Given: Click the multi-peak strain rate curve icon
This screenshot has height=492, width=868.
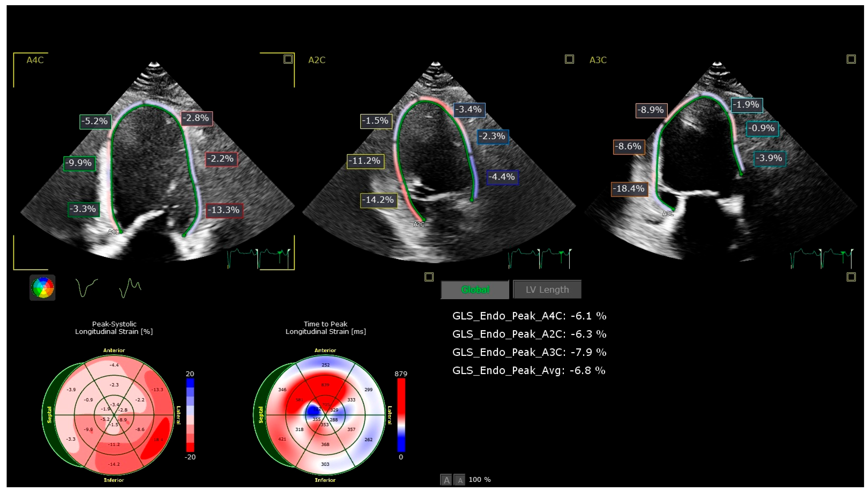Looking at the screenshot, I should [130, 288].
